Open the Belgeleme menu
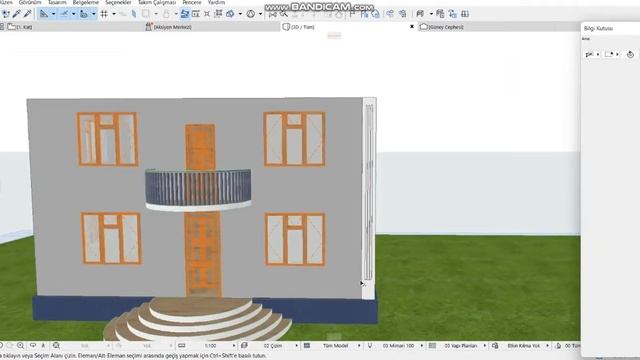This screenshot has width=640, height=360. click(86, 2)
